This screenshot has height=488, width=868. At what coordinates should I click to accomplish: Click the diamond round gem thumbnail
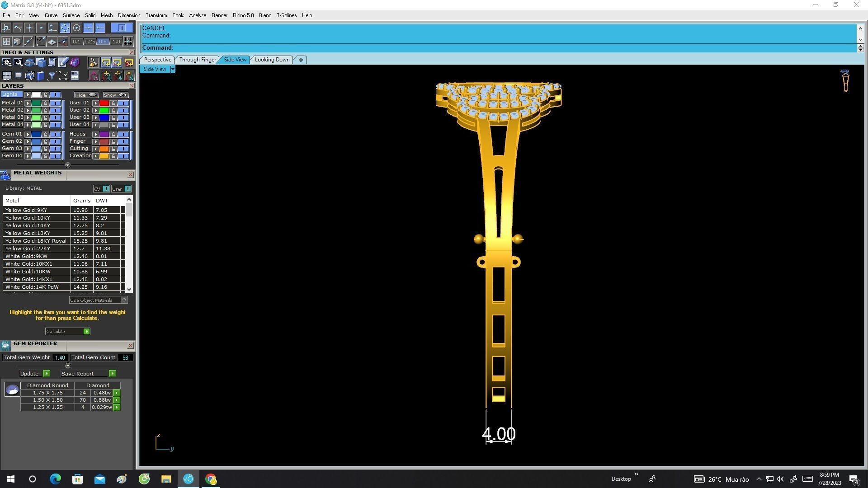coord(12,389)
